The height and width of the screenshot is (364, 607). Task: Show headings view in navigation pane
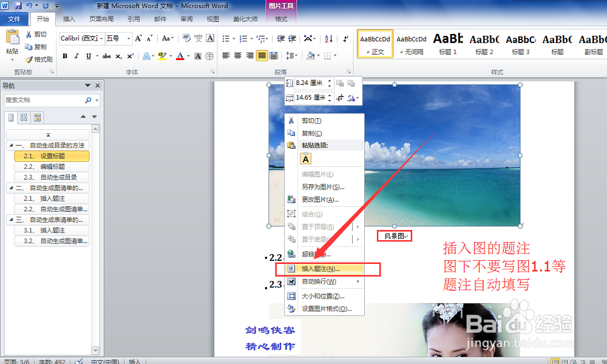(x=11, y=117)
